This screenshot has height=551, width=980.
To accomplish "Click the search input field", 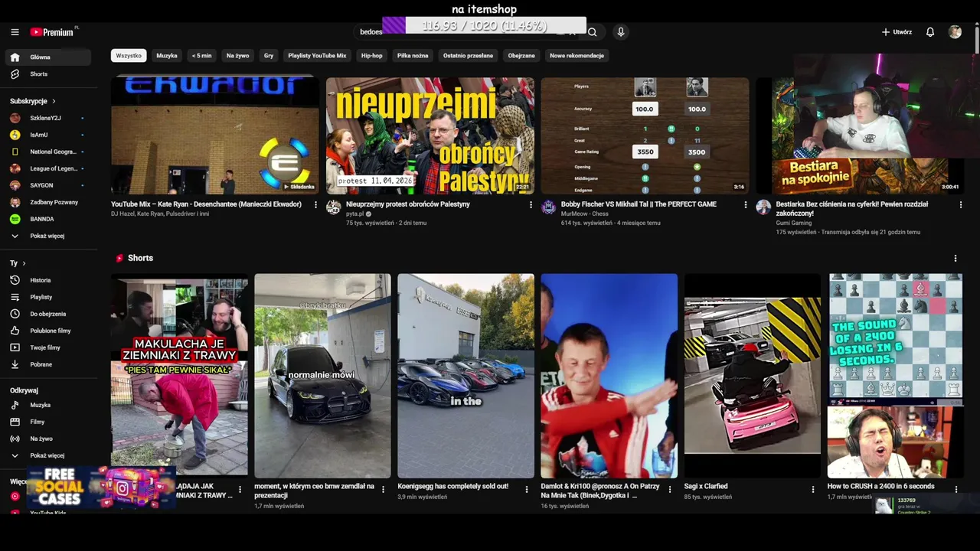I will pos(465,32).
